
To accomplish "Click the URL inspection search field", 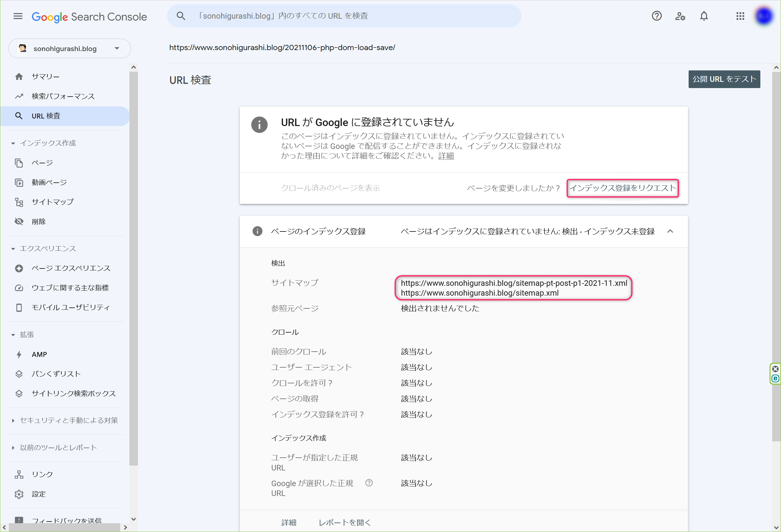I will (x=344, y=16).
